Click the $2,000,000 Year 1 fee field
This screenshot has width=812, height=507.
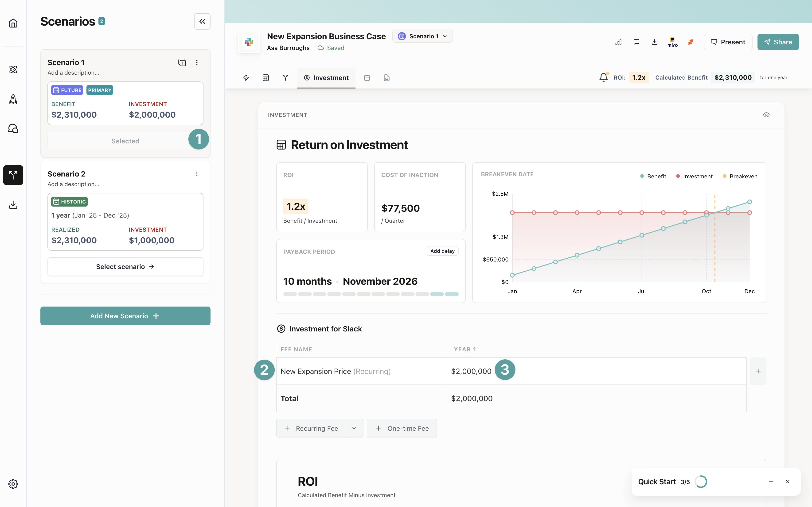coord(471,371)
